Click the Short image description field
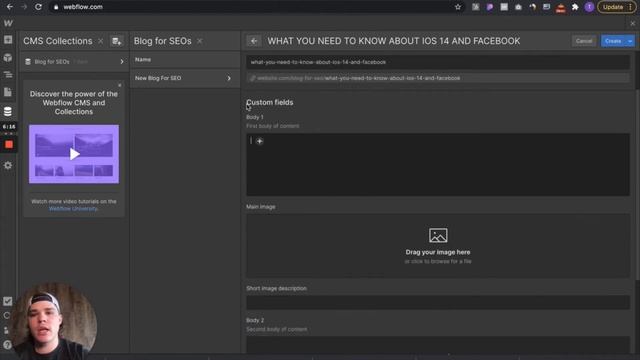The image size is (640, 360). click(438, 302)
